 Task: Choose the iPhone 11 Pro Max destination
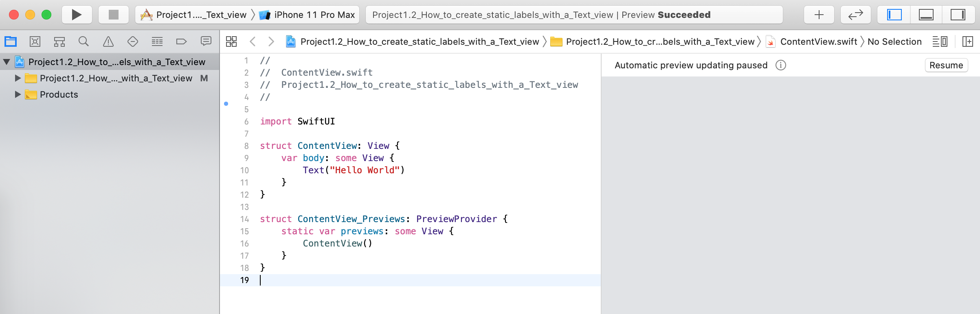point(308,15)
